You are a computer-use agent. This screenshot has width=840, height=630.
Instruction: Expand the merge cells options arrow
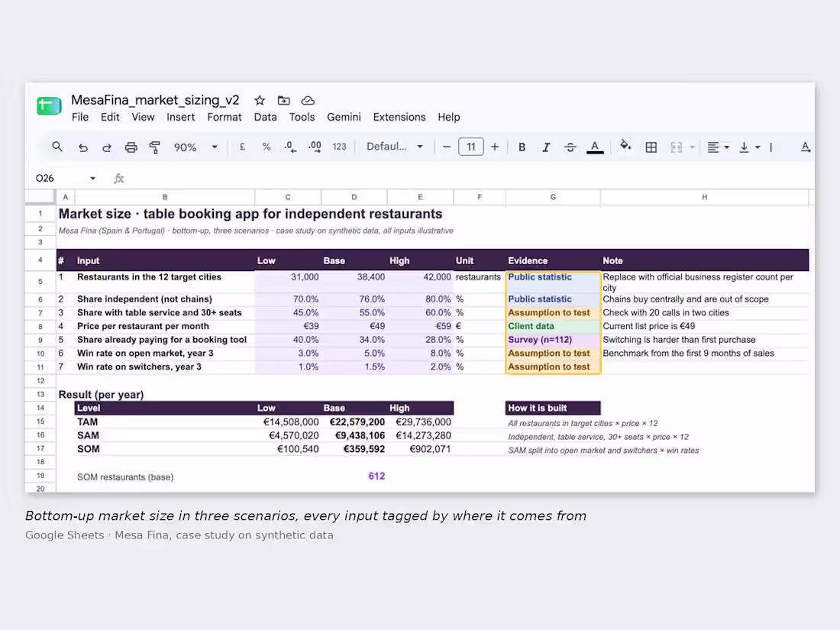click(692, 147)
